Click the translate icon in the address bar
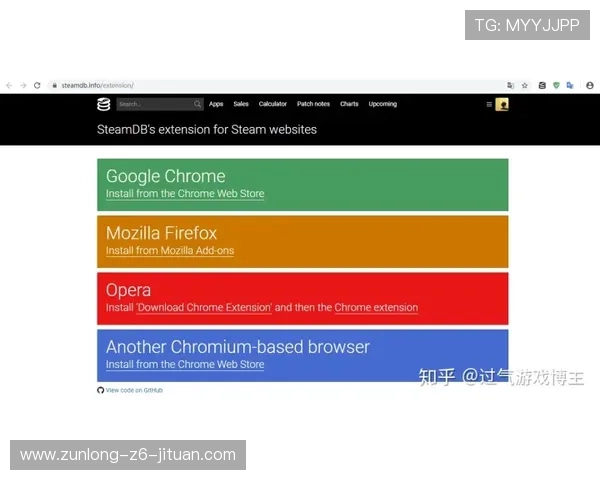The width and height of the screenshot is (600, 480). tap(511, 86)
